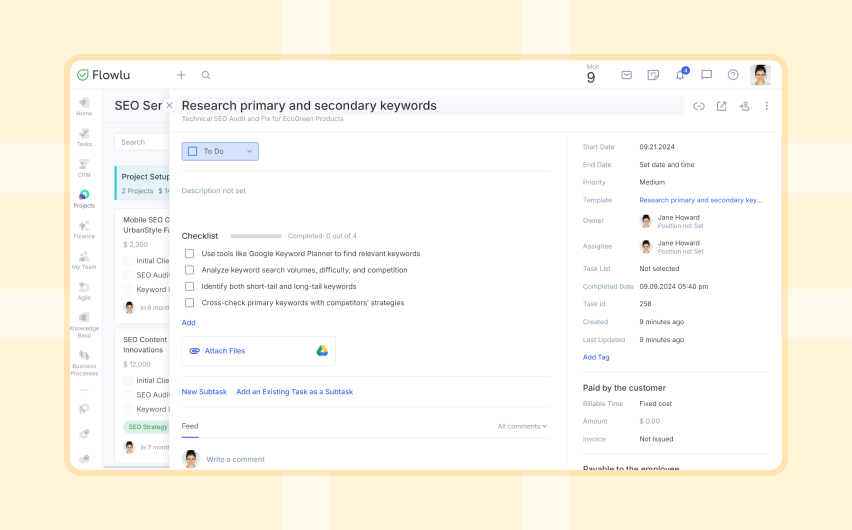
Task: Click the Google Drive icon
Action: pyautogui.click(x=323, y=351)
